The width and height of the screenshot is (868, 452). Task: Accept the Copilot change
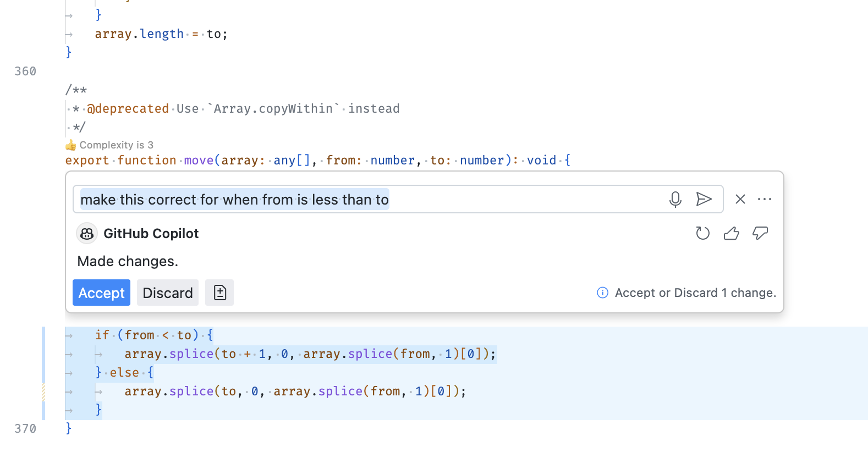coord(101,293)
